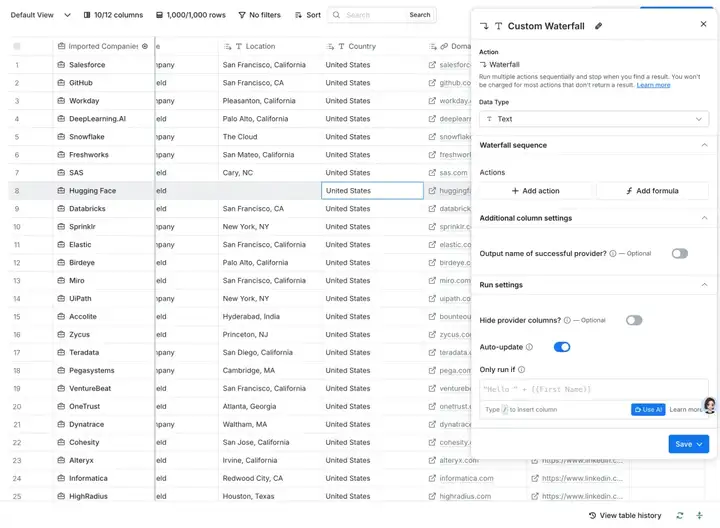Select the highlighted Hugging Face country cell
The height and width of the screenshot is (528, 720).
(x=372, y=191)
